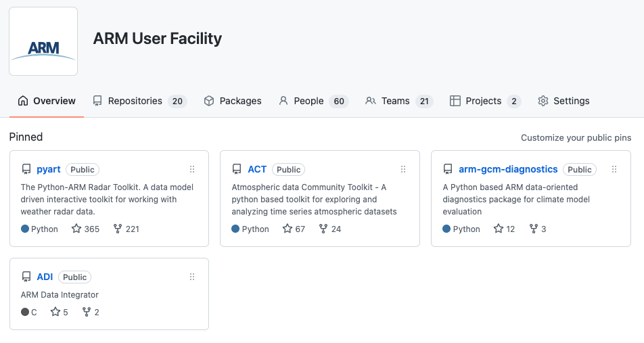This screenshot has width=644, height=343.
Task: Grab the pyart card reorder handle
Action: point(192,169)
